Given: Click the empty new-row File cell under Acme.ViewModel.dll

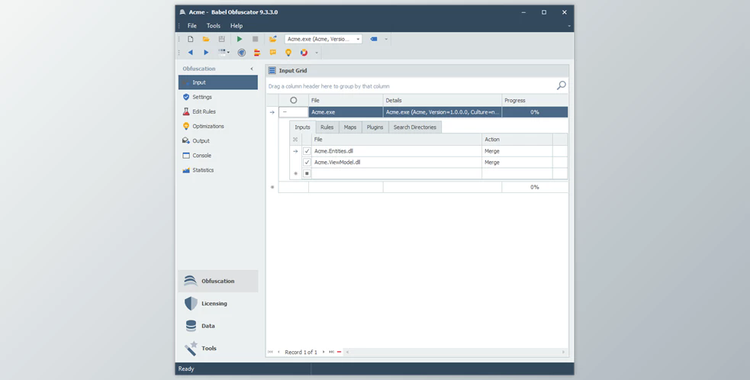Looking at the screenshot, I should coord(397,174).
